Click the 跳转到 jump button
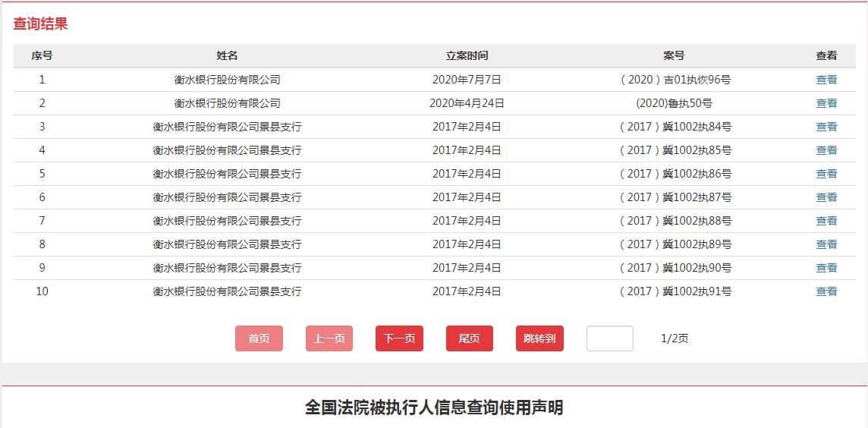Viewport: 868px width, 428px height. [x=539, y=338]
